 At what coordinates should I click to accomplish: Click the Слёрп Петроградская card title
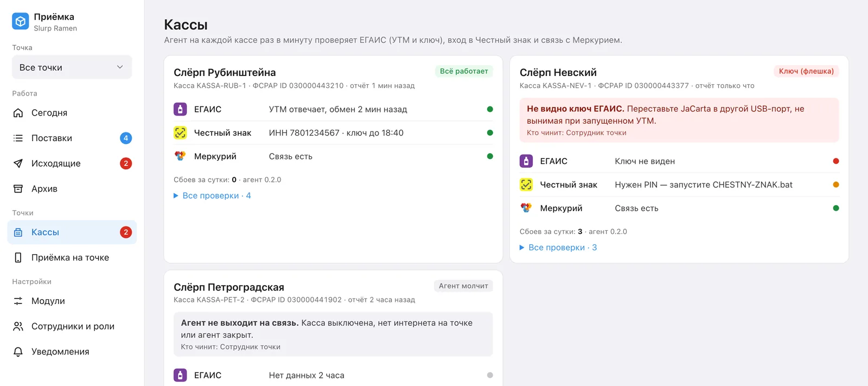(229, 287)
